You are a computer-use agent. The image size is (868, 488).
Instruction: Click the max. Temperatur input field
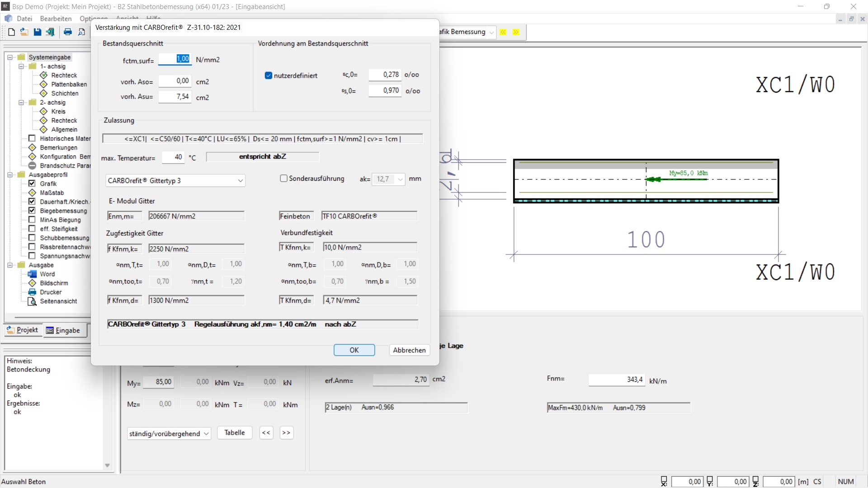tap(173, 157)
